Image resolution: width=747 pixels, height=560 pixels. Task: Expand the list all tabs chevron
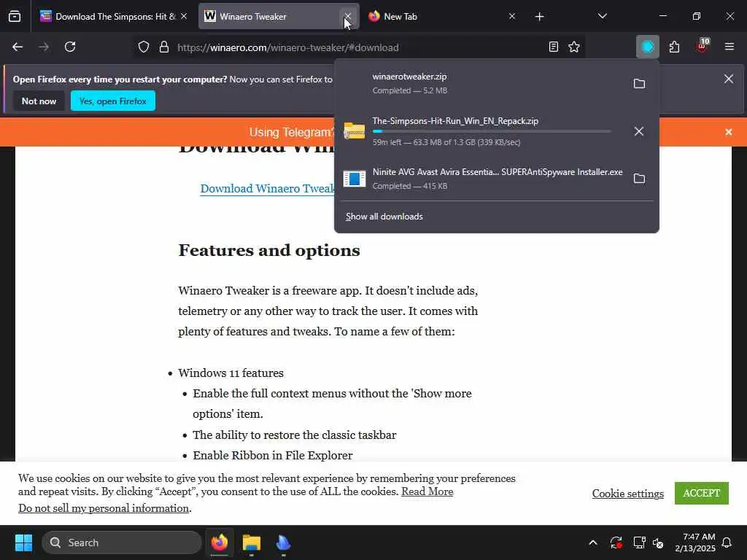coord(602,17)
